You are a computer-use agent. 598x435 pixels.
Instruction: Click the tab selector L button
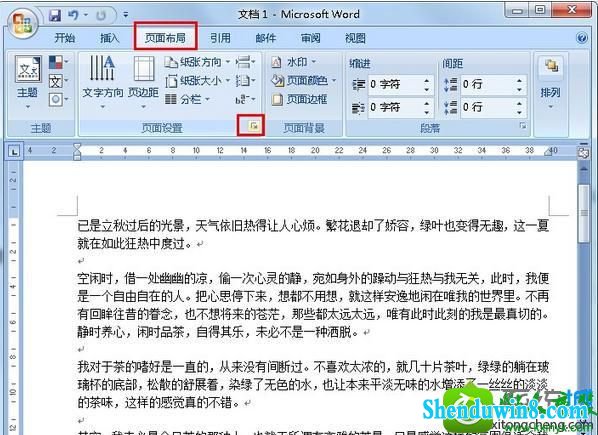[x=14, y=152]
